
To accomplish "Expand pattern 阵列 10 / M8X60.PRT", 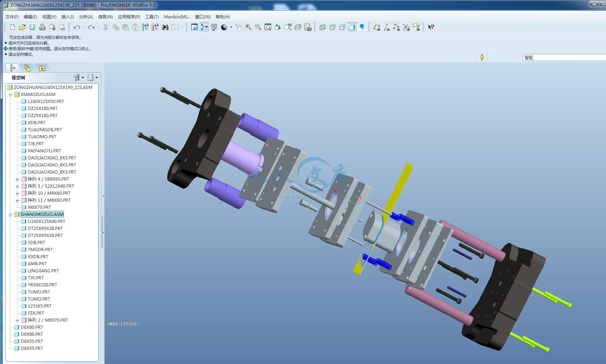I will click(x=17, y=193).
